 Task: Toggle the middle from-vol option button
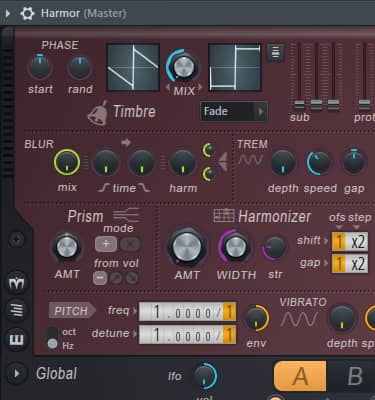[116, 278]
